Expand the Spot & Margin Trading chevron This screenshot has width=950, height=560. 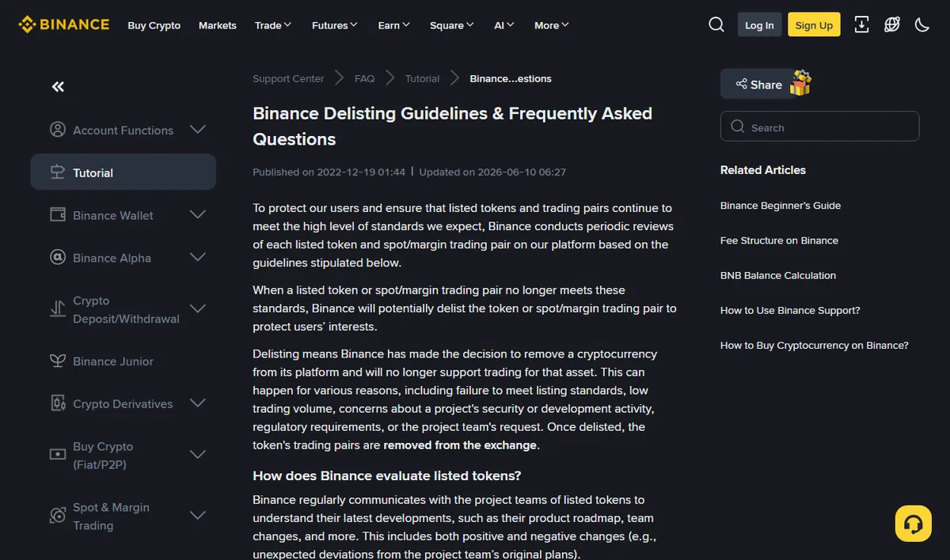click(x=198, y=516)
